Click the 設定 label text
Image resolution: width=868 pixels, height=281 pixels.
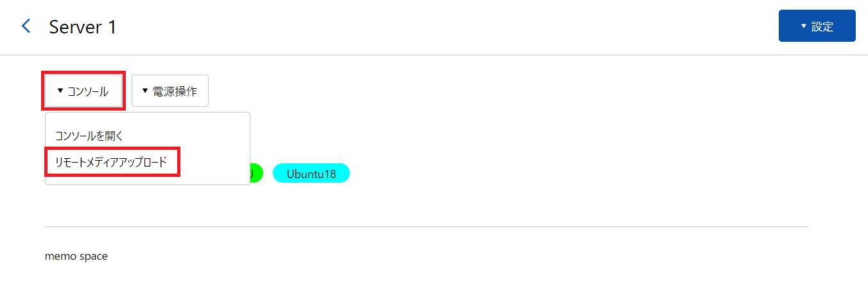tap(822, 26)
